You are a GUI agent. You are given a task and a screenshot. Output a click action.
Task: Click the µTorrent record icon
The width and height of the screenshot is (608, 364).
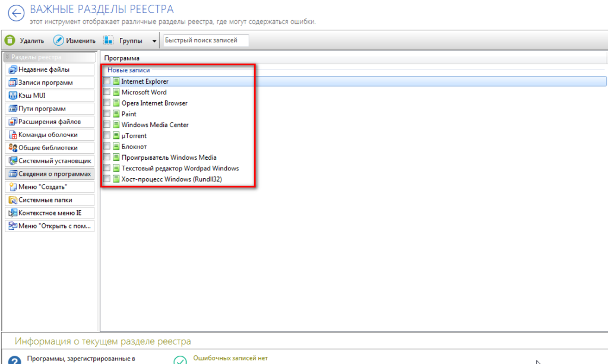[x=116, y=135]
